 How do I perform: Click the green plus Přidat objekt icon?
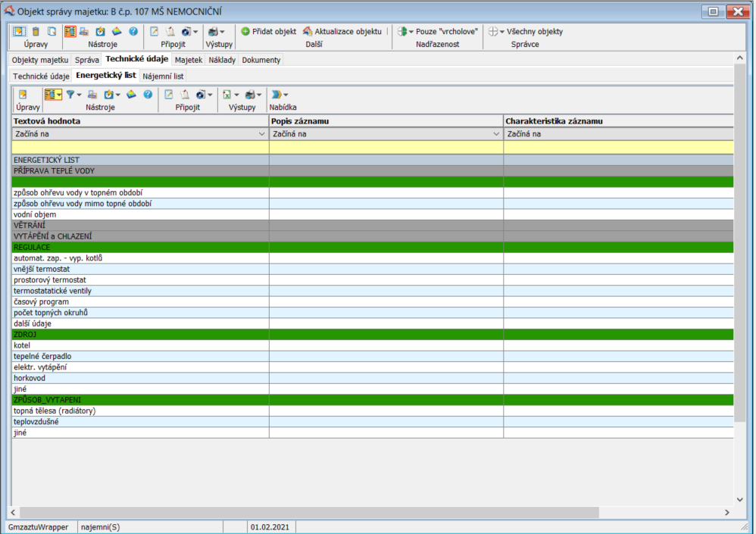(245, 32)
